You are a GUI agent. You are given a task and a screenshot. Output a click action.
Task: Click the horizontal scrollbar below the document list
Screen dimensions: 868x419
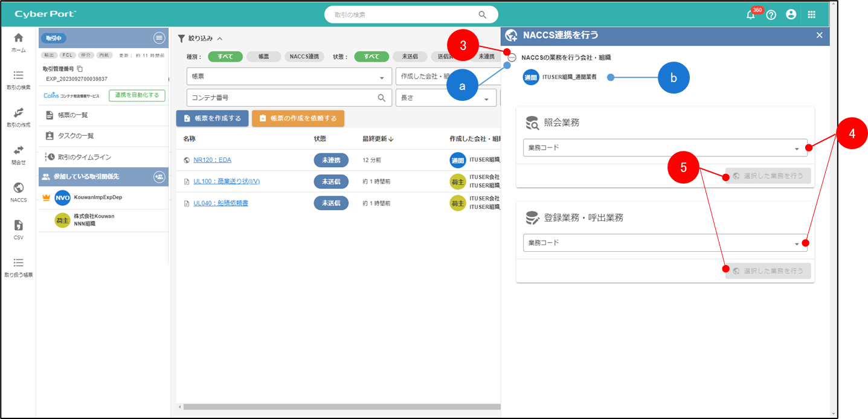[x=338, y=406]
